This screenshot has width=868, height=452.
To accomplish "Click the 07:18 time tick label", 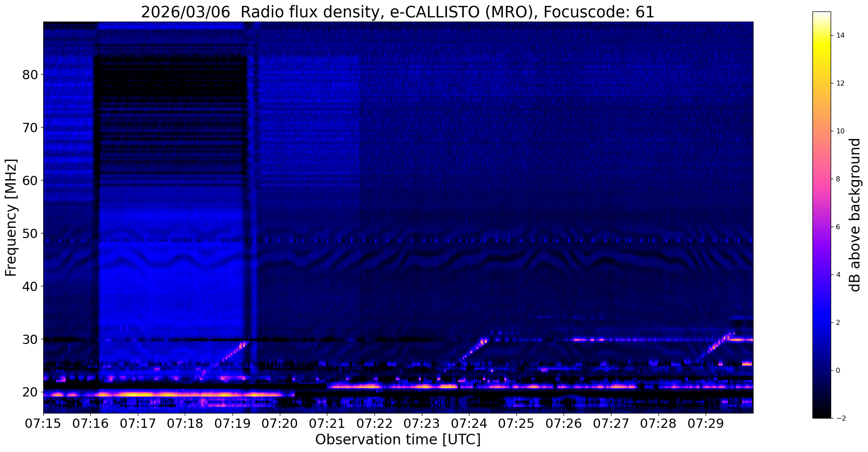I will [185, 423].
